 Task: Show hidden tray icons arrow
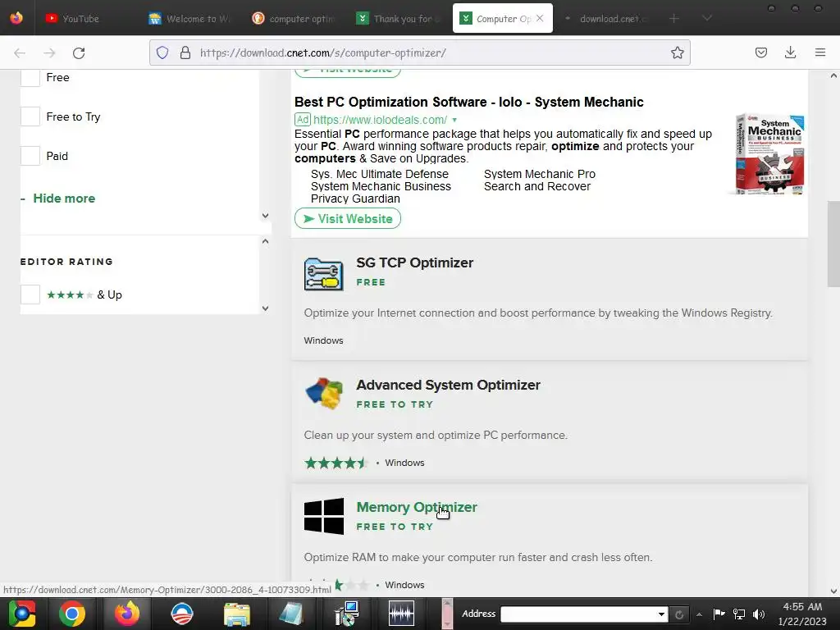click(x=699, y=614)
